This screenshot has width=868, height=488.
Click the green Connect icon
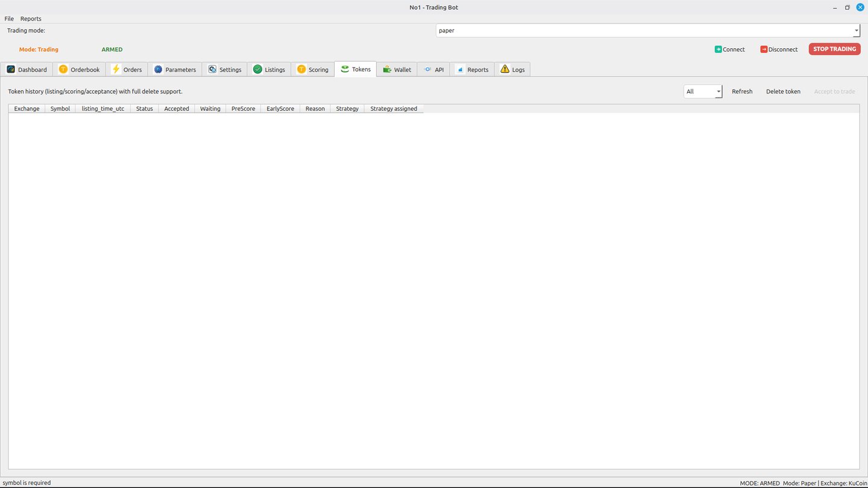click(x=719, y=49)
